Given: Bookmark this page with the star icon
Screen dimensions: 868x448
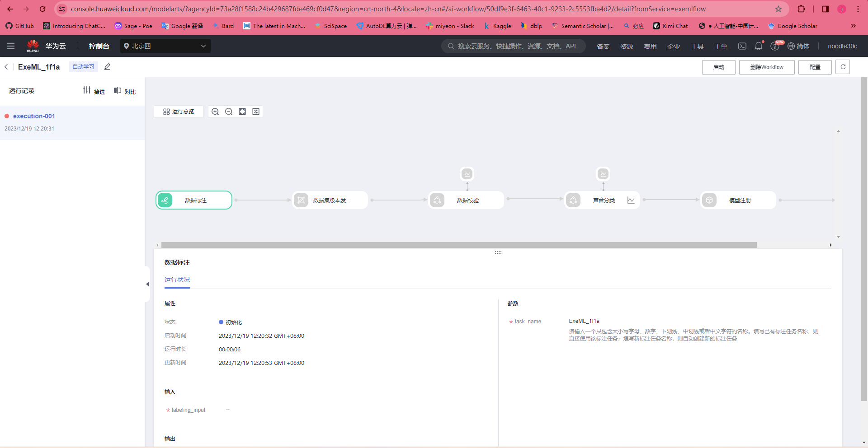Looking at the screenshot, I should [x=778, y=9].
